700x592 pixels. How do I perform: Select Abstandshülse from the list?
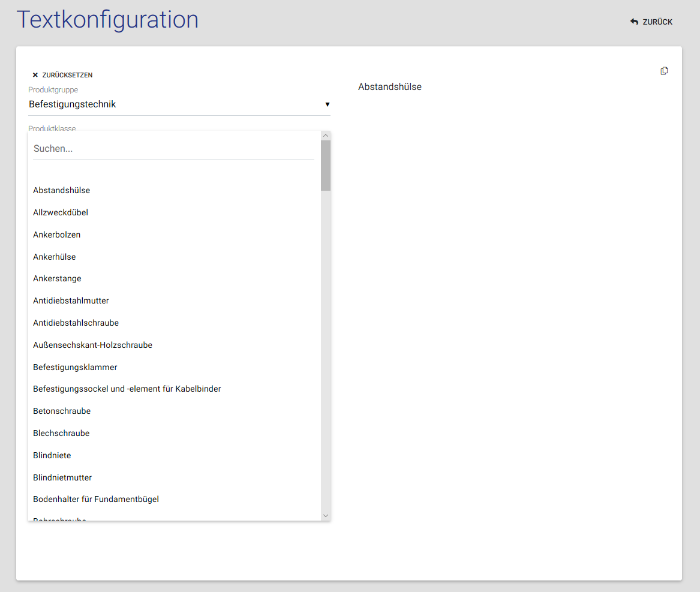(62, 190)
